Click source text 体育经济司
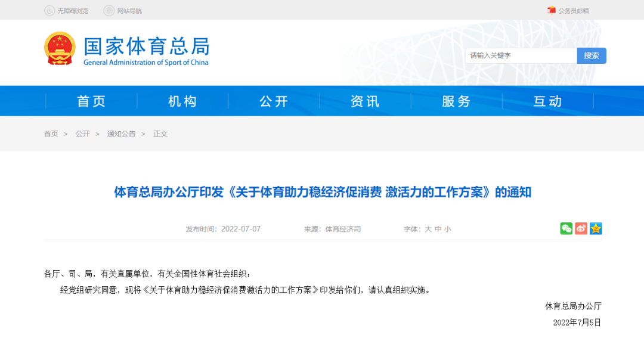This screenshot has width=644, height=341. (x=343, y=230)
